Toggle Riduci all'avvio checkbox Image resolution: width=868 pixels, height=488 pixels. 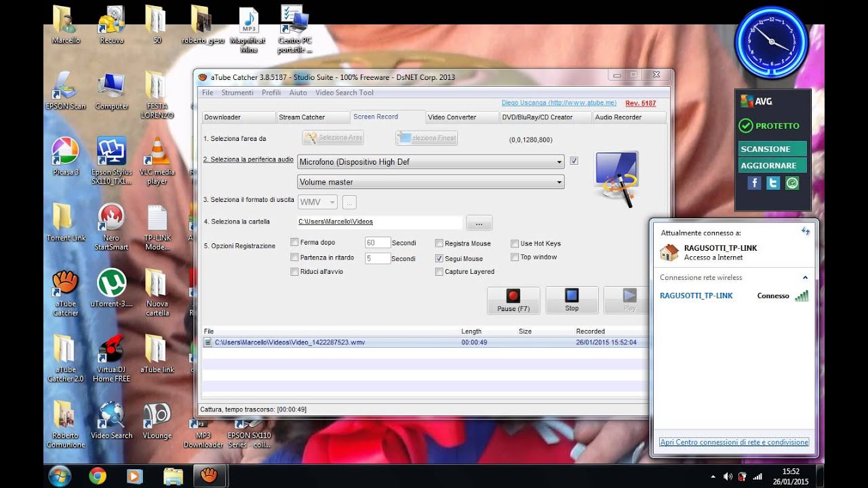click(x=294, y=272)
